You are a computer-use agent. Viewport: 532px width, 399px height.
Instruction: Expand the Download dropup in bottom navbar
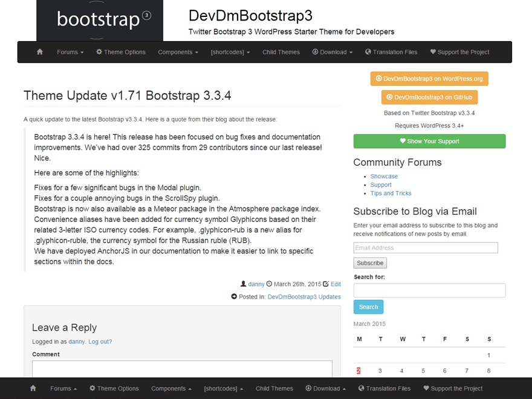326,388
